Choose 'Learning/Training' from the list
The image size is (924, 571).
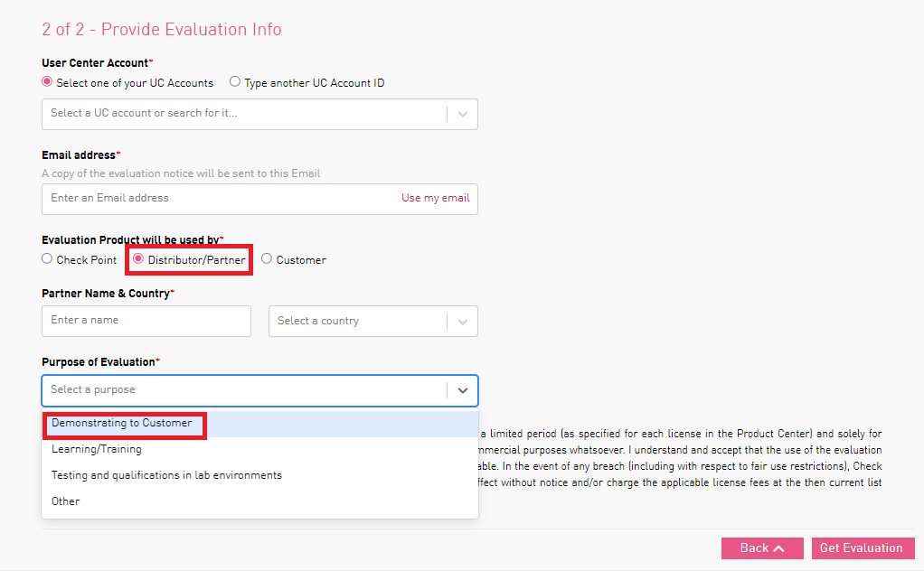pos(97,449)
